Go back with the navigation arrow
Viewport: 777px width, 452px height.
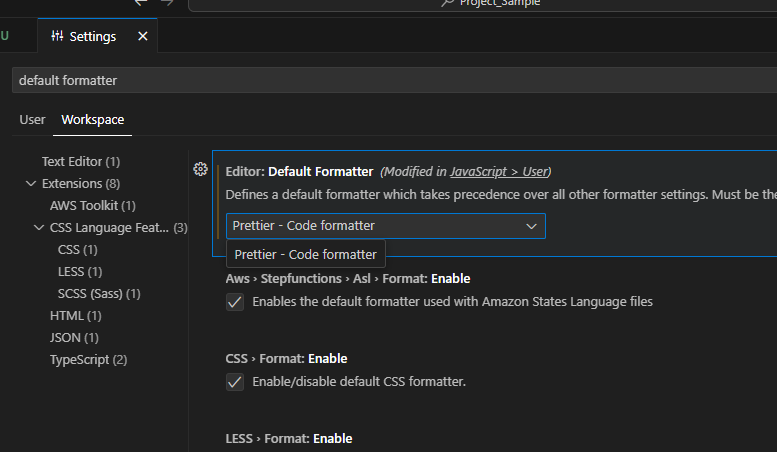141,2
